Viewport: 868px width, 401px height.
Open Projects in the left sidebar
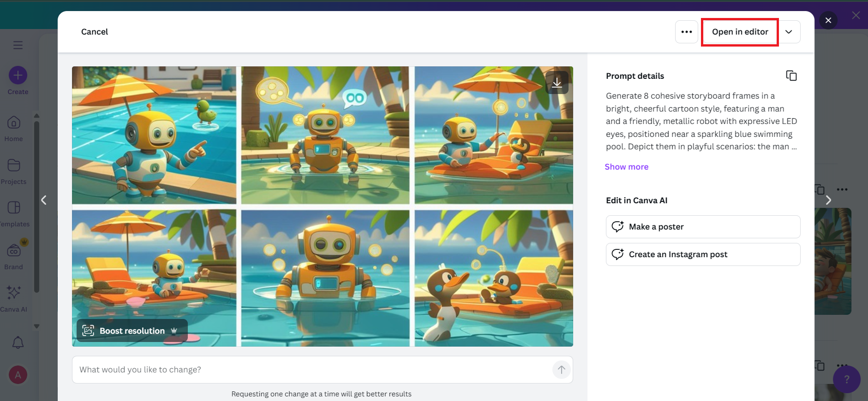[14, 172]
